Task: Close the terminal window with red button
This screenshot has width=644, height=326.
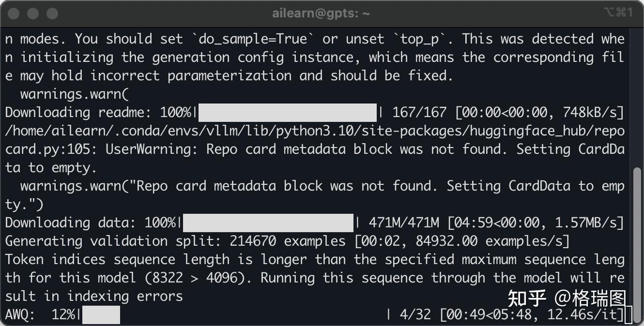Action: [x=14, y=14]
